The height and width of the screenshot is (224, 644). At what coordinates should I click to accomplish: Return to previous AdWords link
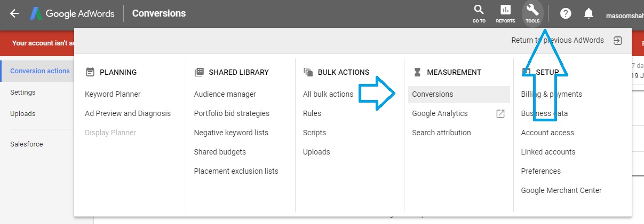(558, 40)
